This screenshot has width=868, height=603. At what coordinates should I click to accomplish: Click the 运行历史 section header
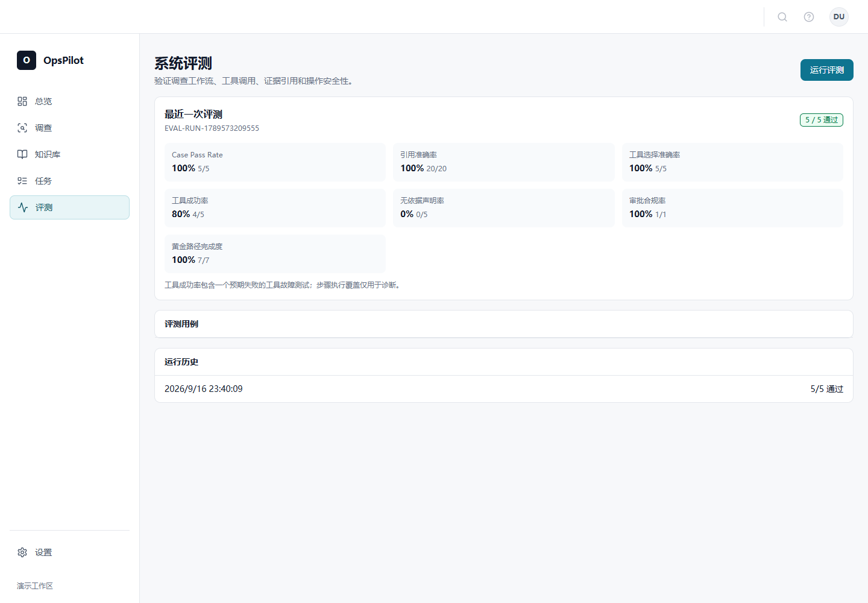[504, 362]
